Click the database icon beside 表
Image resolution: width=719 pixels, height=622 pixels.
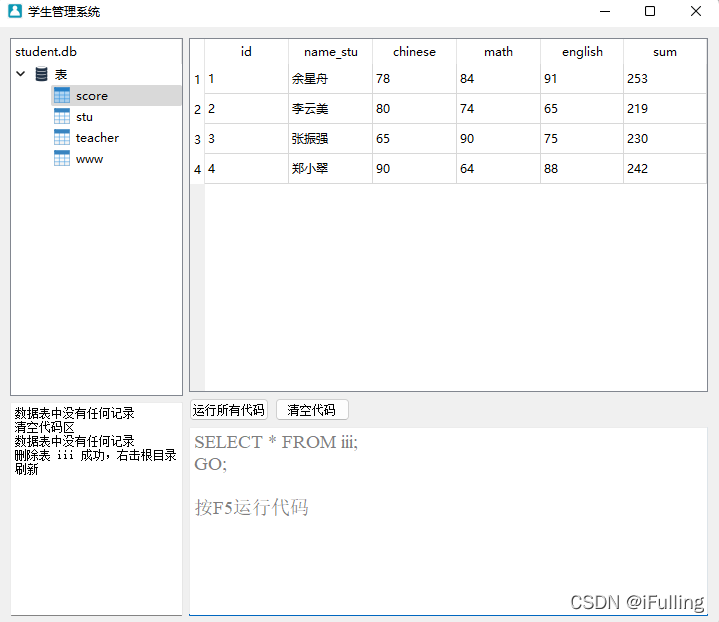(41, 75)
